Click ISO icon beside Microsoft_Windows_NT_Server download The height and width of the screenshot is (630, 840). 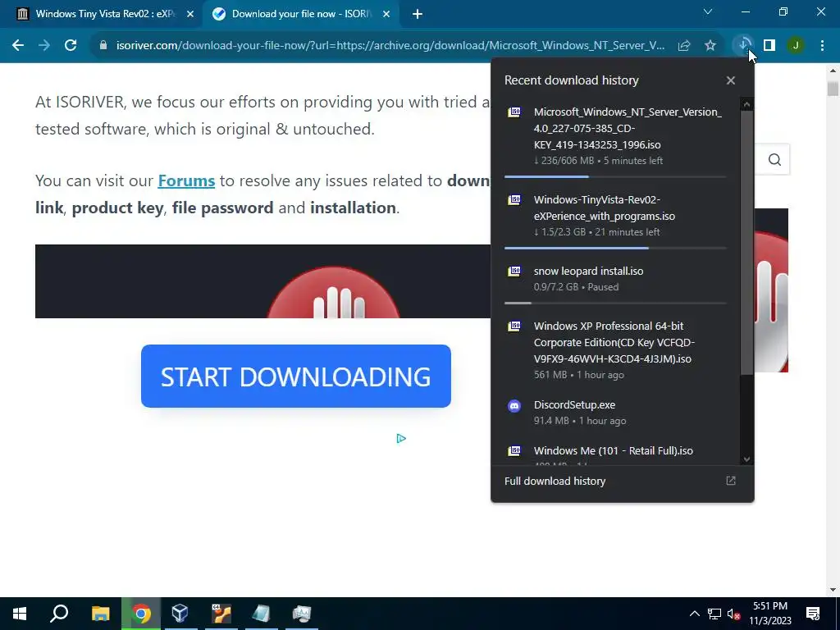tap(514, 112)
